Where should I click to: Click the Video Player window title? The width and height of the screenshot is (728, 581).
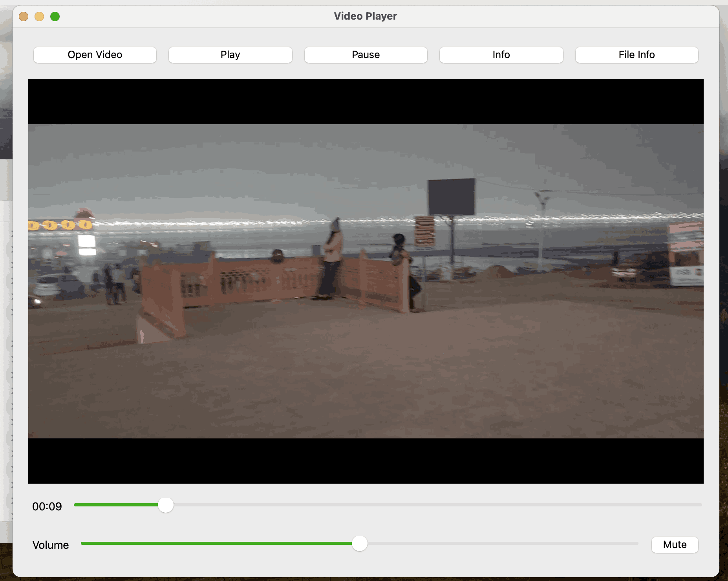pyautogui.click(x=366, y=16)
